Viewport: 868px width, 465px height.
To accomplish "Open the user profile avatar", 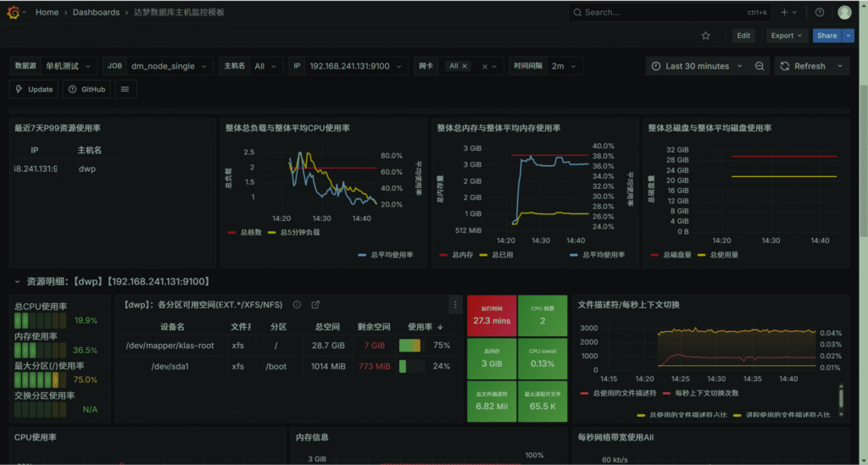I will click(844, 13).
